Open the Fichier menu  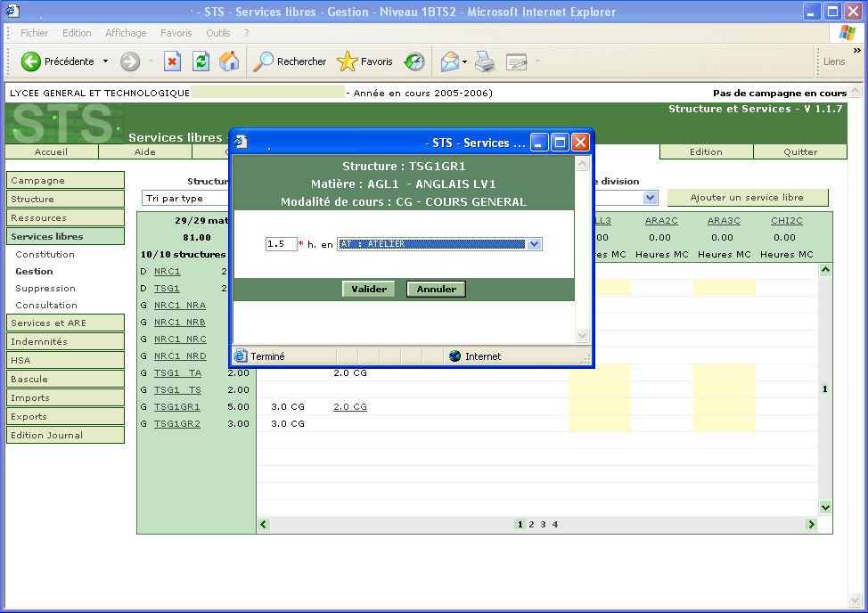coord(35,33)
